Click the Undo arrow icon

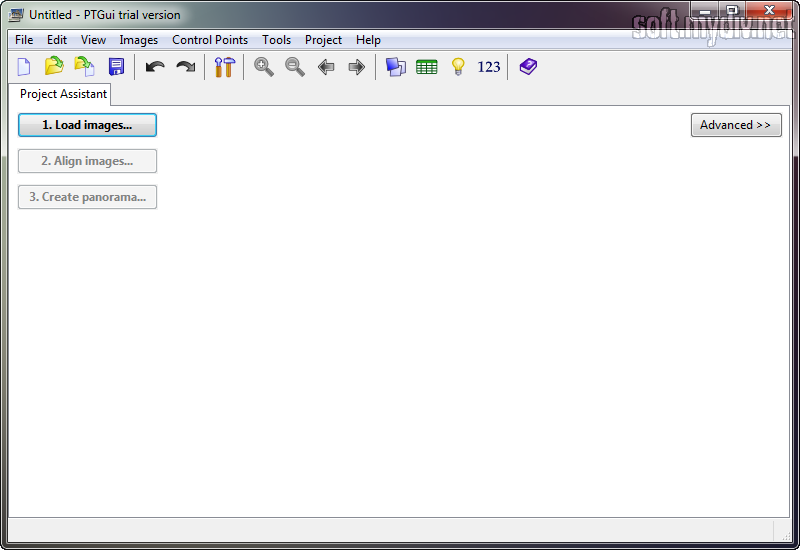[x=155, y=67]
